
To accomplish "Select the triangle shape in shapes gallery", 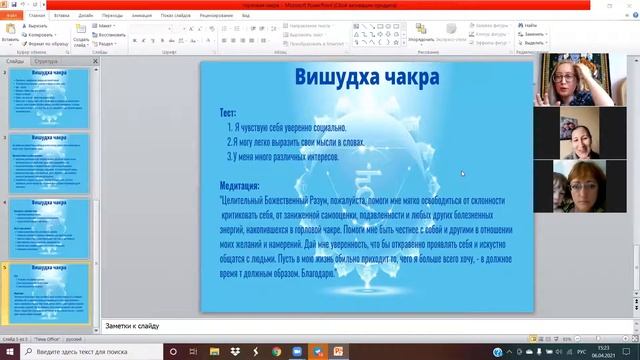I will pyautogui.click(x=356, y=34).
